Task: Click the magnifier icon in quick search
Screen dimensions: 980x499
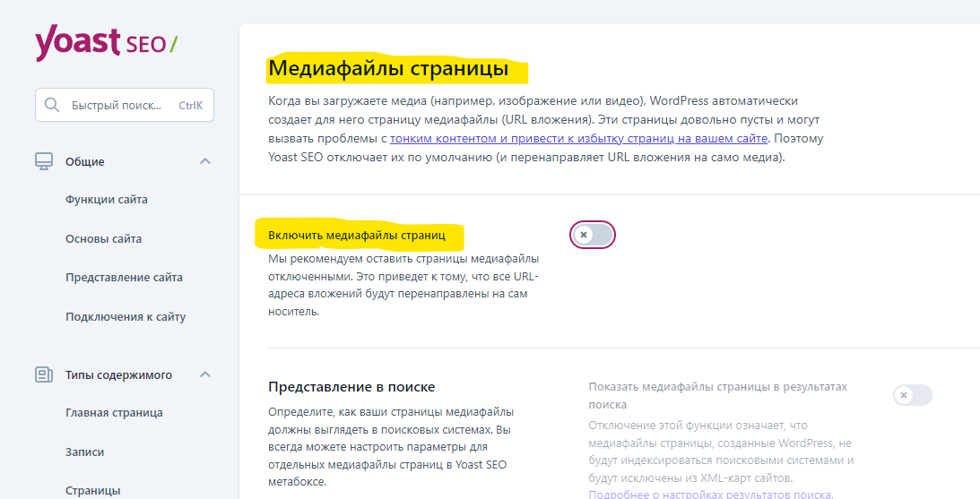Action: (x=53, y=105)
